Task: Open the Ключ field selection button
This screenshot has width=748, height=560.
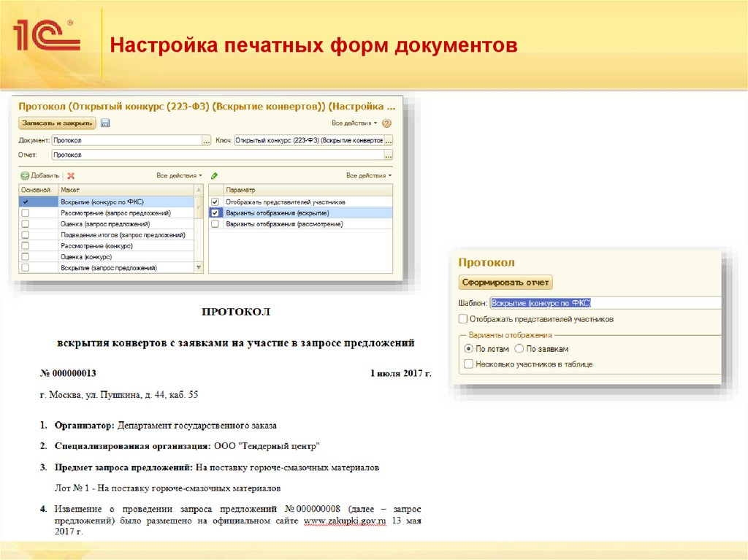Action: pyautogui.click(x=387, y=141)
